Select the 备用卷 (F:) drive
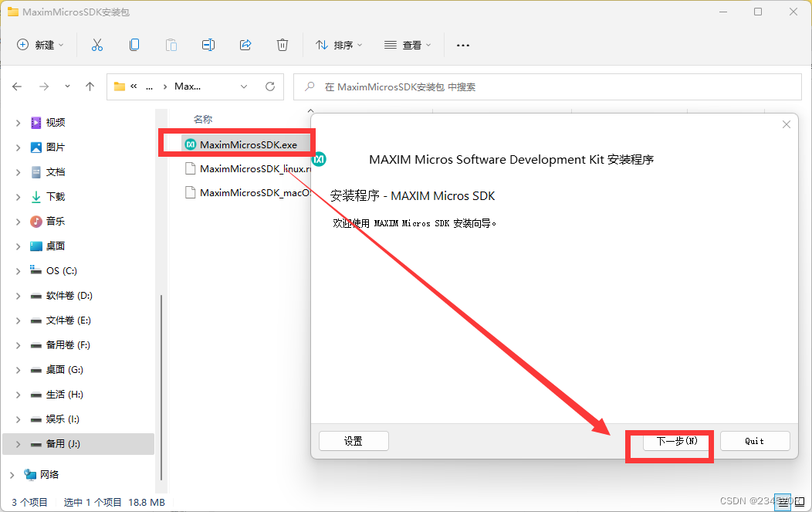This screenshot has height=512, width=812. click(x=68, y=344)
